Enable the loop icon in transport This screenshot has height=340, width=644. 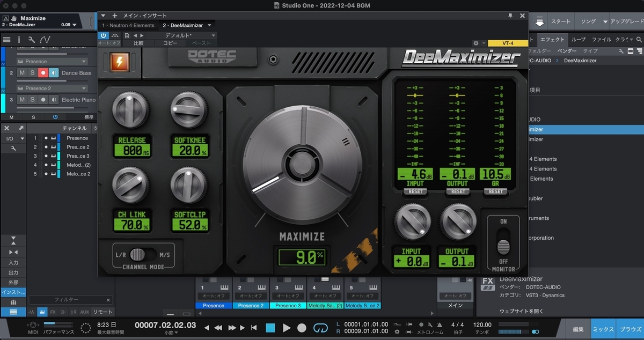[x=320, y=328]
